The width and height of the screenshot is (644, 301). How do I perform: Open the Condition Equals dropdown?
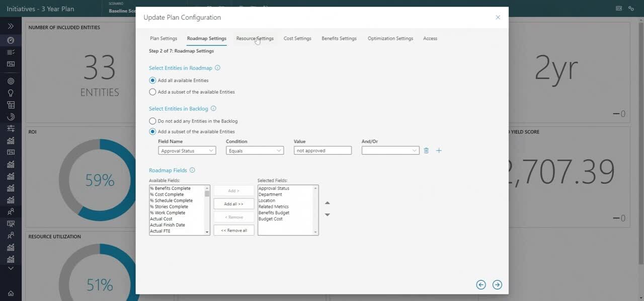[255, 150]
